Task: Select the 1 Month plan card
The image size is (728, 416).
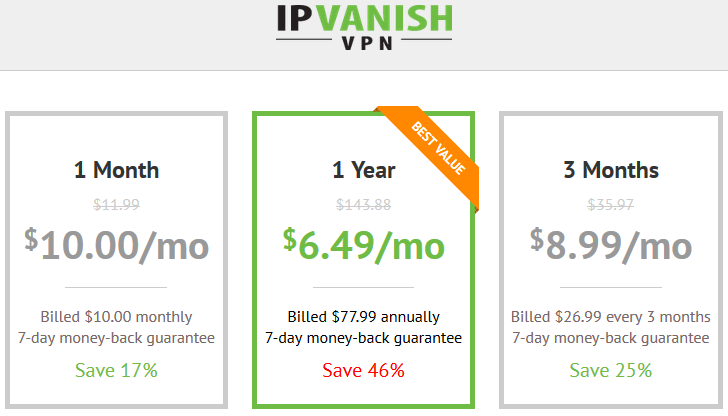Action: [x=117, y=260]
